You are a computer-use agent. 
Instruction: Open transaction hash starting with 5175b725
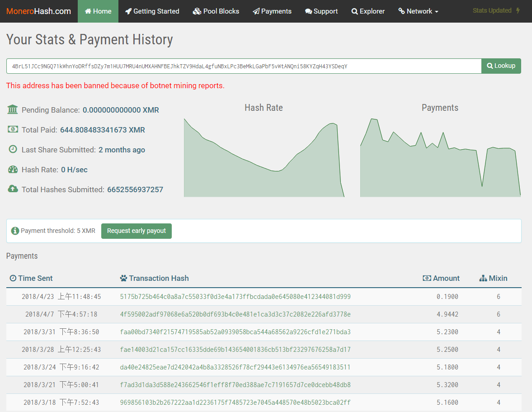click(x=235, y=297)
